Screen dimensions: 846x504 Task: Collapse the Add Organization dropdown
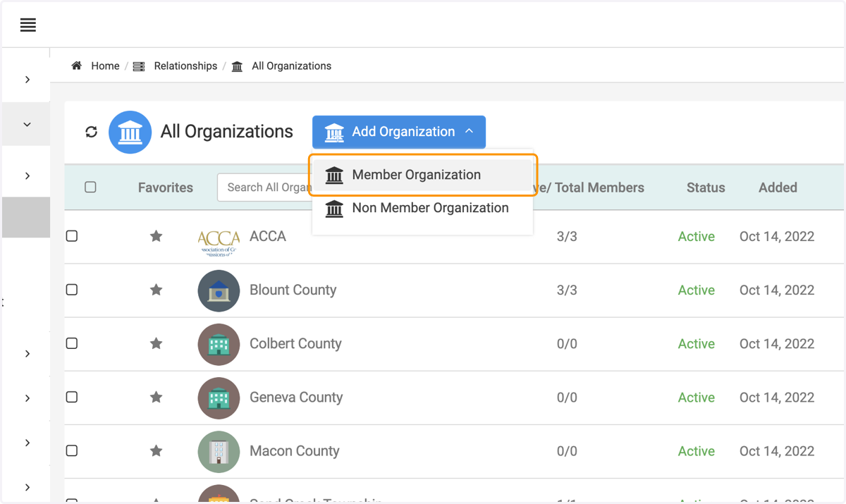click(399, 132)
